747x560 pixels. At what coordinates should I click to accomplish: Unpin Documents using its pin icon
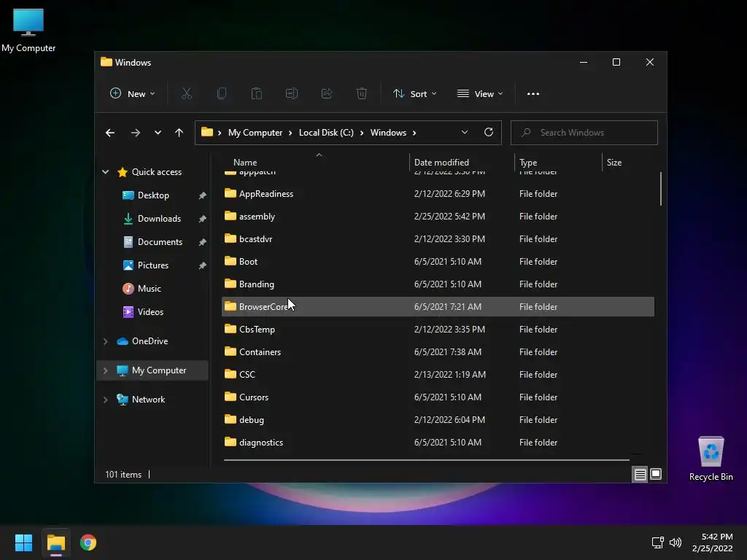[203, 242]
